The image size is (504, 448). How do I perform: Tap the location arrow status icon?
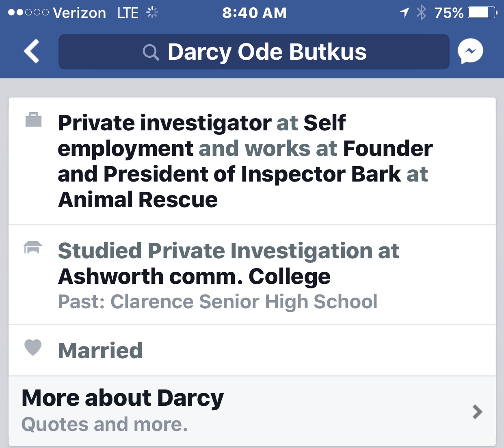tap(404, 13)
